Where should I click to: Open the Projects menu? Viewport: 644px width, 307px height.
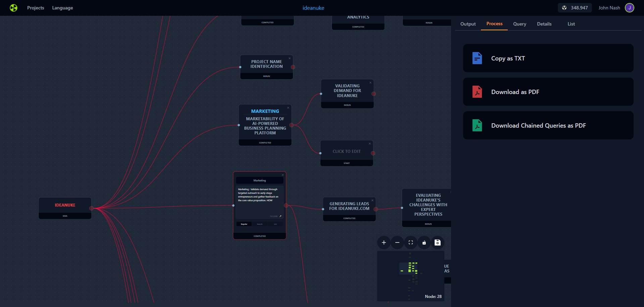coord(36,8)
